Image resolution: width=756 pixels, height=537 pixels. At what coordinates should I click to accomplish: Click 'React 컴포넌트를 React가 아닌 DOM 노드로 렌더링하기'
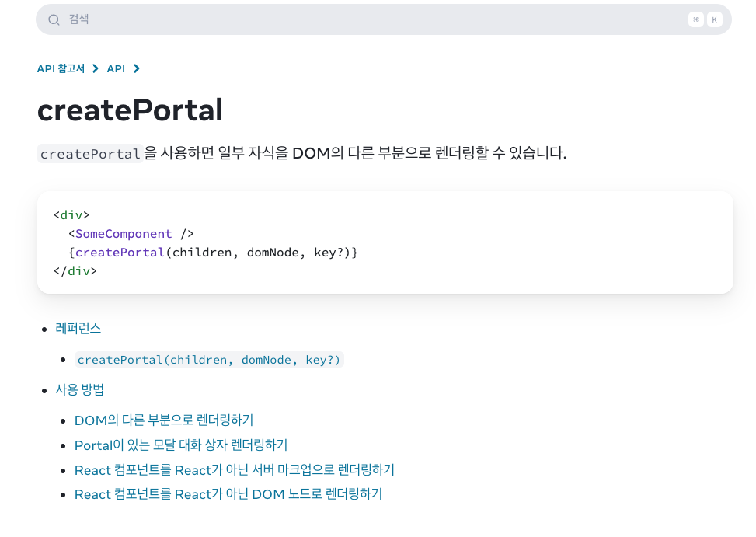228,494
